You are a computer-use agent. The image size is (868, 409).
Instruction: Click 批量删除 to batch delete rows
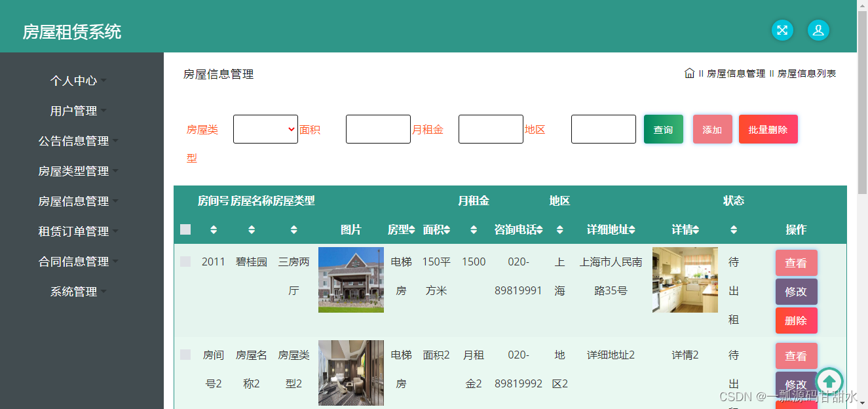768,129
